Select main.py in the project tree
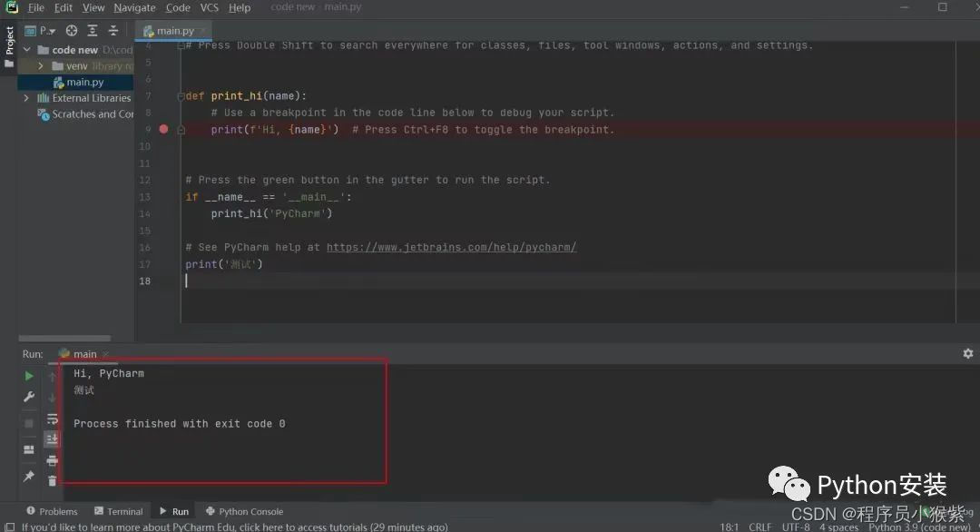The height and width of the screenshot is (532, 980). point(79,82)
